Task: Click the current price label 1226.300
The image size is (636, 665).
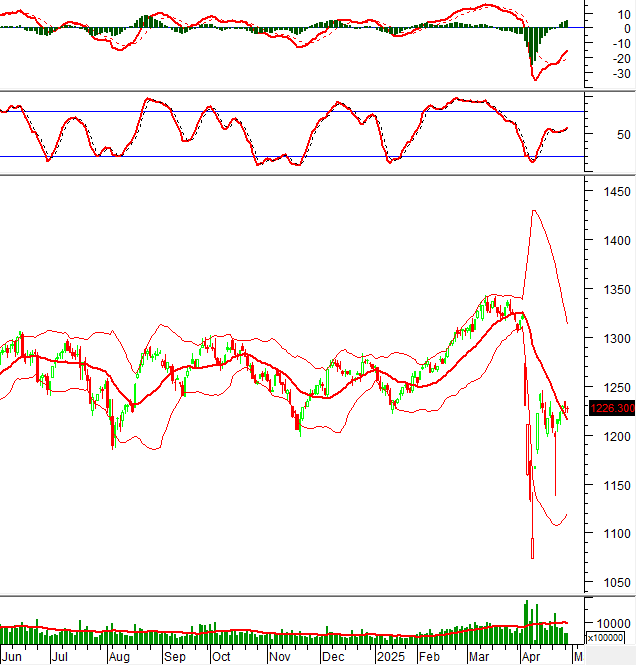Action: pos(612,408)
